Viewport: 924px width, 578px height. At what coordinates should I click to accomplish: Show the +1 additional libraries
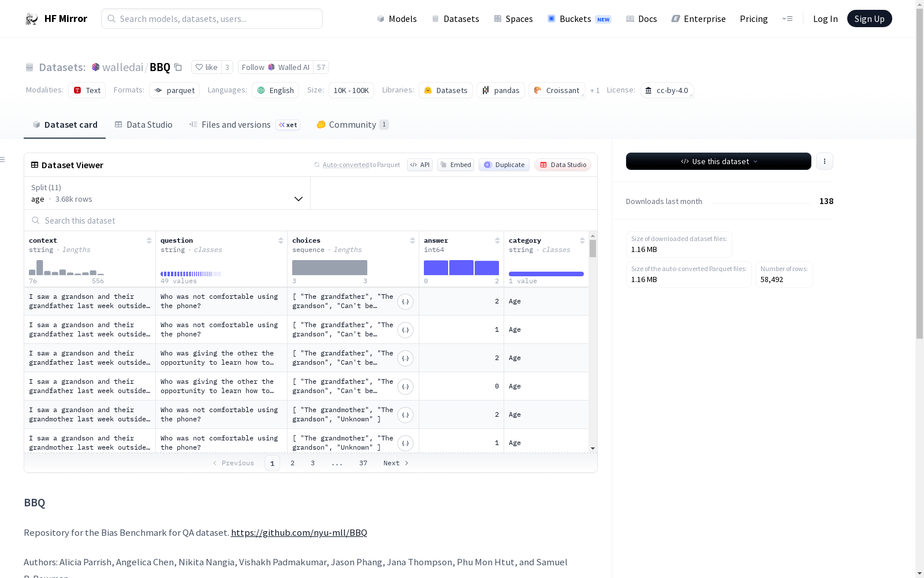point(595,90)
